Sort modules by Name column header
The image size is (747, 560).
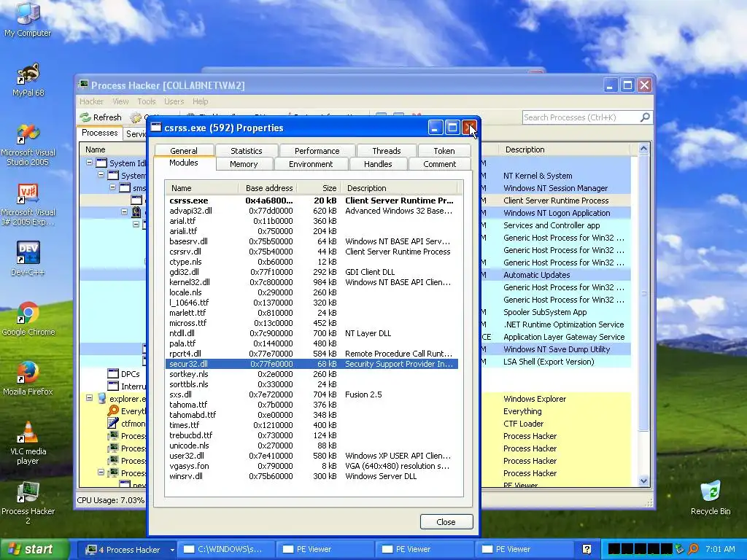(201, 188)
